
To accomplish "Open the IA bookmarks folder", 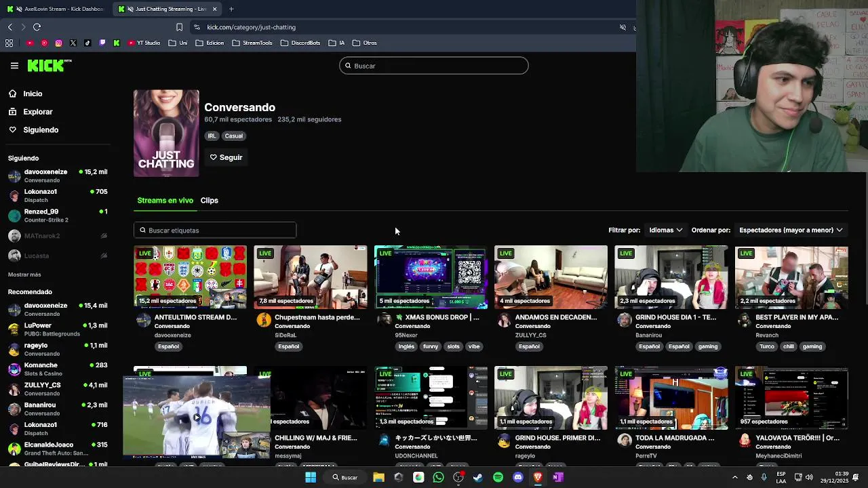I will (336, 43).
